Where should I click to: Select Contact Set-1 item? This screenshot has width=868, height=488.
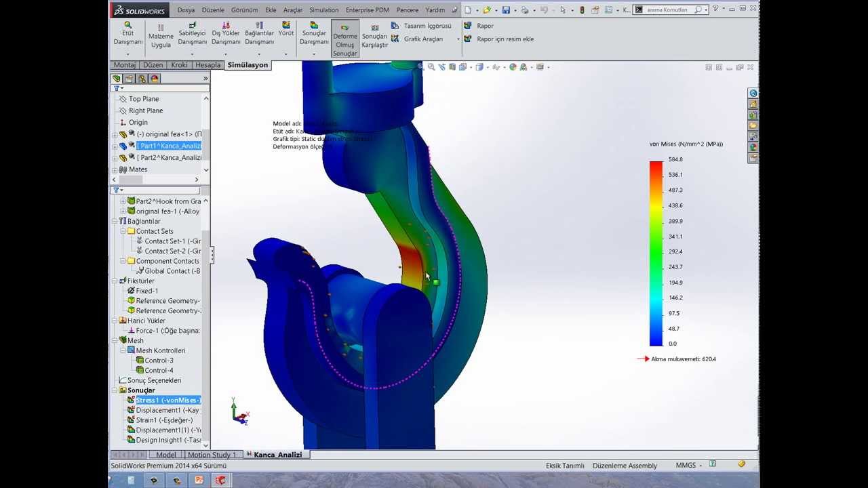click(x=172, y=241)
